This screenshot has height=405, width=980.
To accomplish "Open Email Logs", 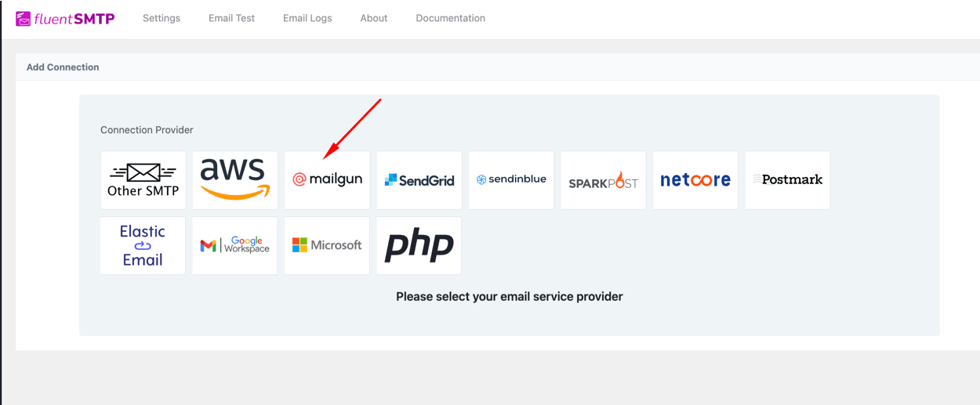I will (x=307, y=18).
